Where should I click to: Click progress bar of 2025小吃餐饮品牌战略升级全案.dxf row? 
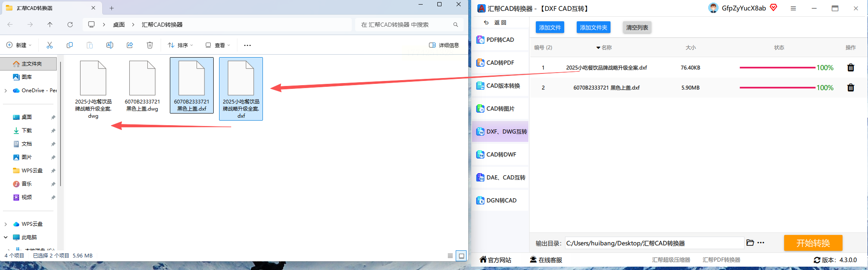(777, 68)
